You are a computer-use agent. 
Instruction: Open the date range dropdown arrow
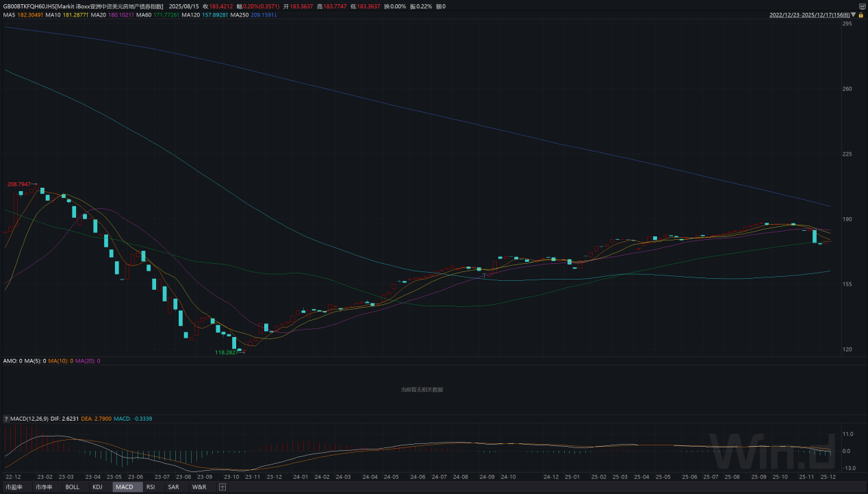tap(853, 14)
